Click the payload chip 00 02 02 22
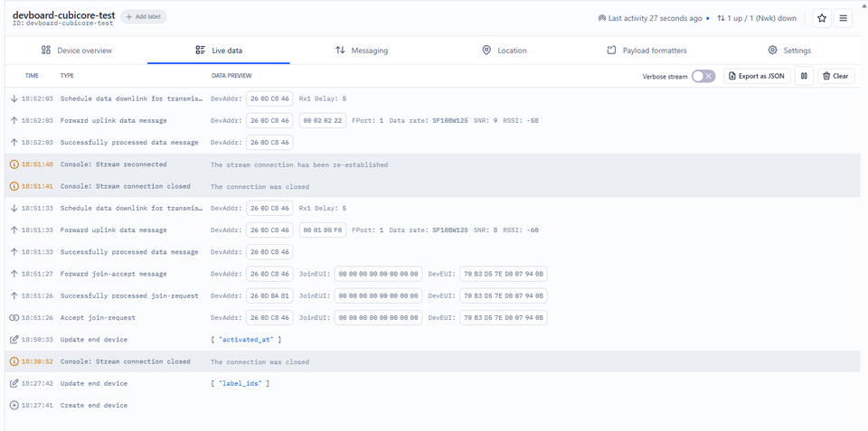 click(324, 120)
